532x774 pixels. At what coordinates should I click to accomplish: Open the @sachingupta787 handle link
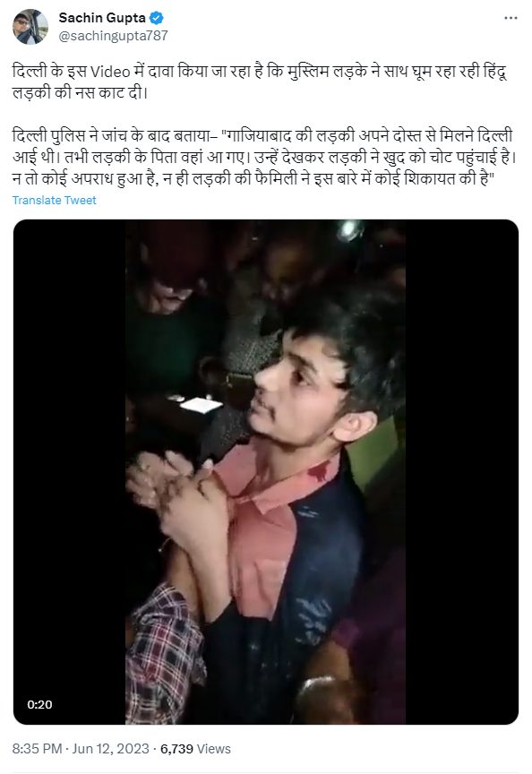coord(113,36)
